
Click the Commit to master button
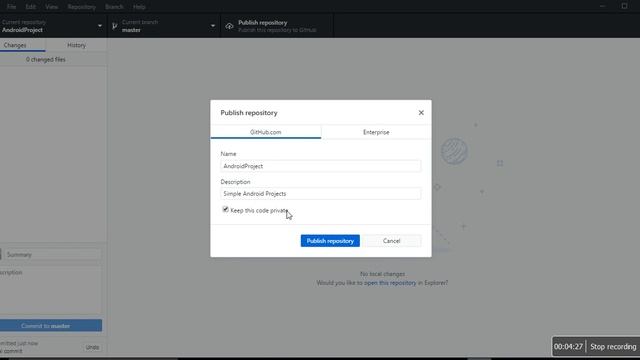point(51,326)
